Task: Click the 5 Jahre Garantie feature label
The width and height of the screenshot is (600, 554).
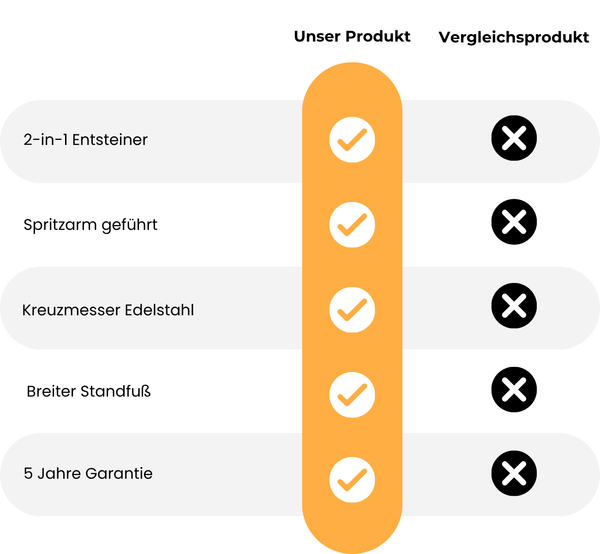Action: [88, 473]
